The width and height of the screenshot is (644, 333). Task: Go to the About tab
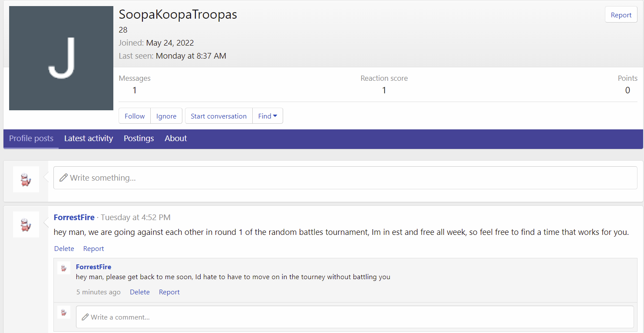175,138
